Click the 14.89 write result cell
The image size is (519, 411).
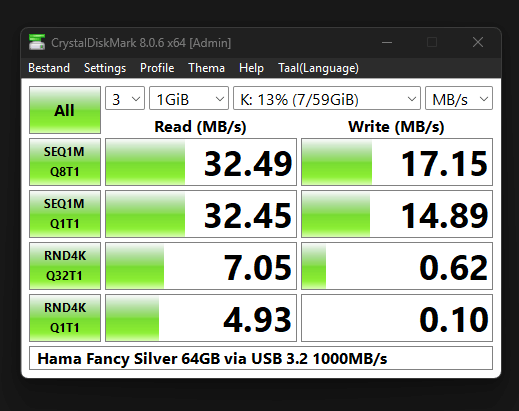(x=397, y=214)
